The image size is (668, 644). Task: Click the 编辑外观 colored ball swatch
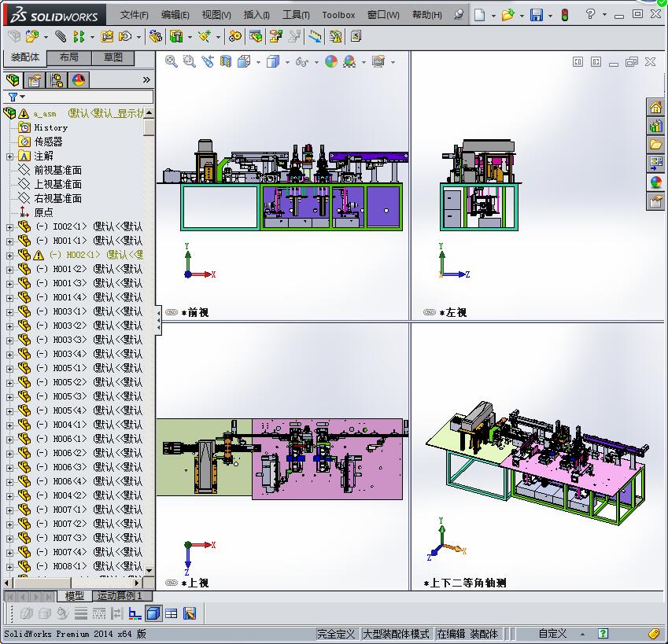tap(330, 60)
